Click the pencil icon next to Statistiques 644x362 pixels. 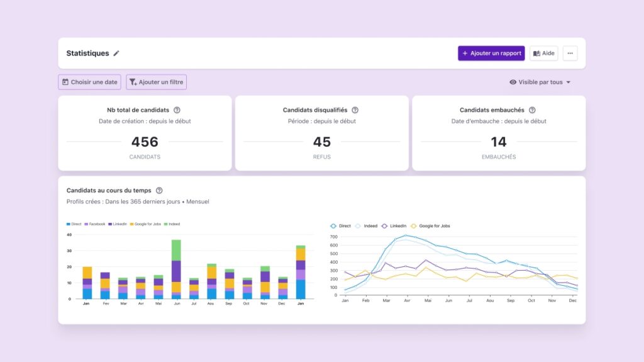[x=116, y=54]
